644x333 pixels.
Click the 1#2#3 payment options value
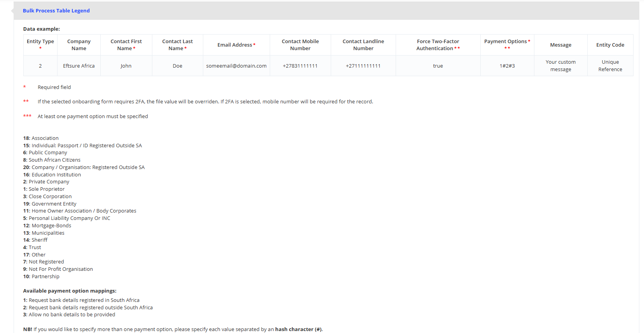point(507,66)
